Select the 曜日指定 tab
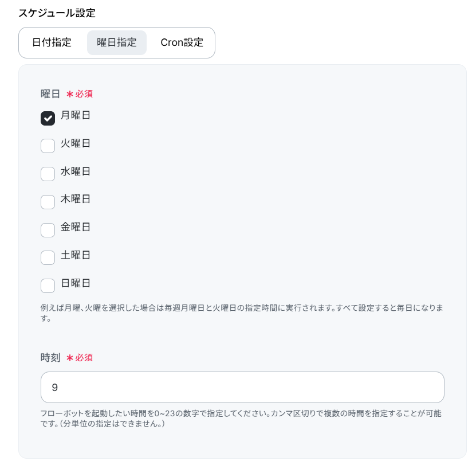This screenshot has height=465, width=476. click(117, 42)
